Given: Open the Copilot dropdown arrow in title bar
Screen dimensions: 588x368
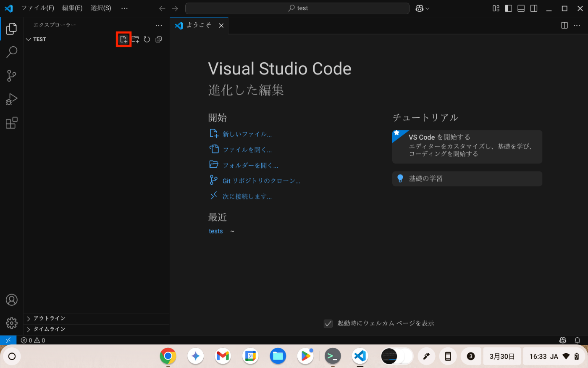Looking at the screenshot, I should pyautogui.click(x=428, y=8).
